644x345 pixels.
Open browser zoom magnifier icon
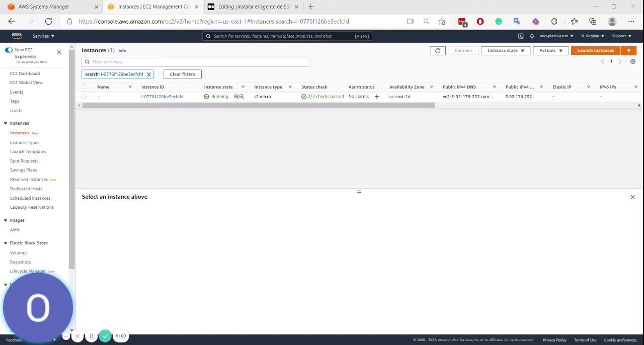point(426,21)
